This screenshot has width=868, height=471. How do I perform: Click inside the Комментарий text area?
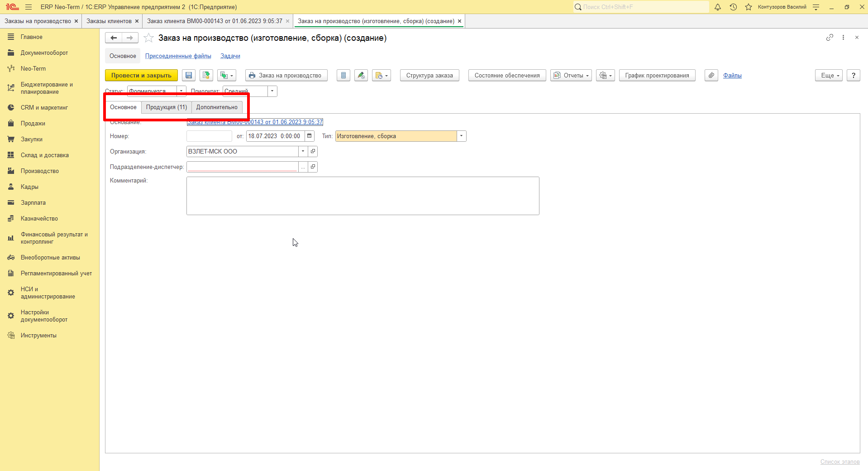[363, 196]
